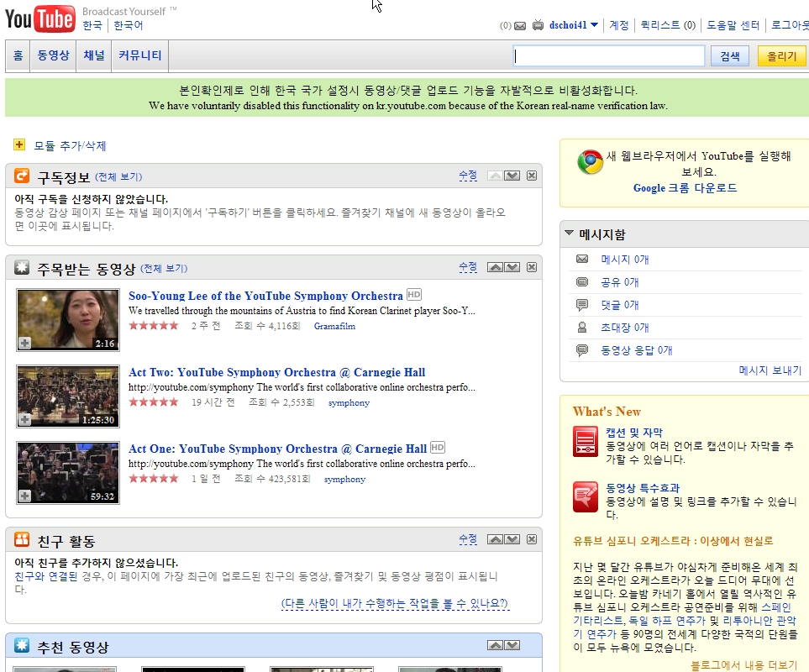Screen dimensions: 809x672
Task: Close the 주목받는 동영상 module
Action: coord(531,267)
